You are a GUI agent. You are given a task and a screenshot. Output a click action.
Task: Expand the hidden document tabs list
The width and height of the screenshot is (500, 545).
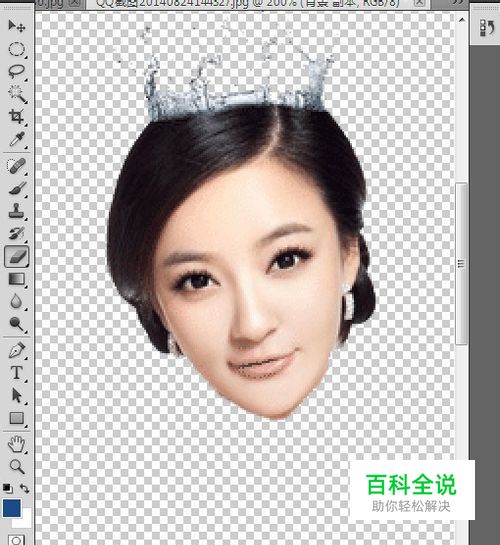tap(459, 3)
